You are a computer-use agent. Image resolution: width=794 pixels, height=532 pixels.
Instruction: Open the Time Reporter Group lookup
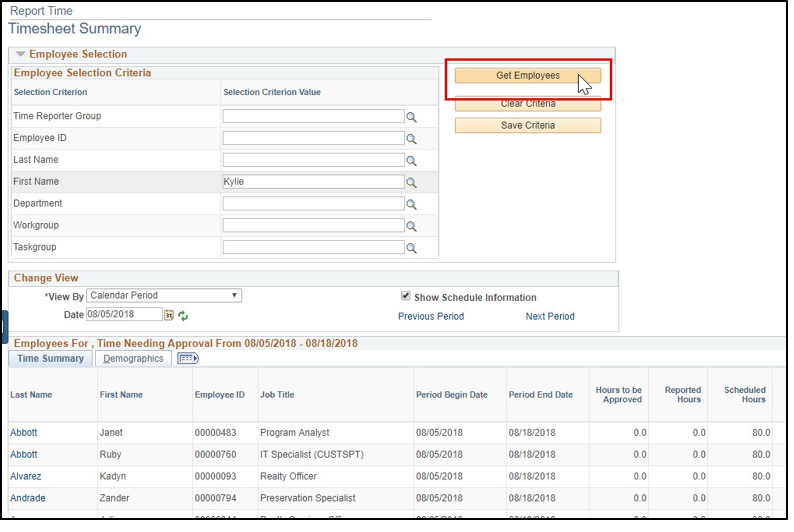coord(413,116)
